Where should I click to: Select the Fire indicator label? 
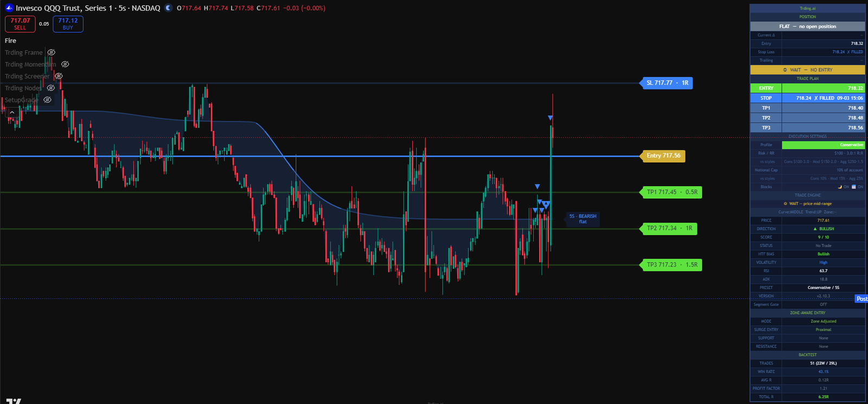(10, 41)
